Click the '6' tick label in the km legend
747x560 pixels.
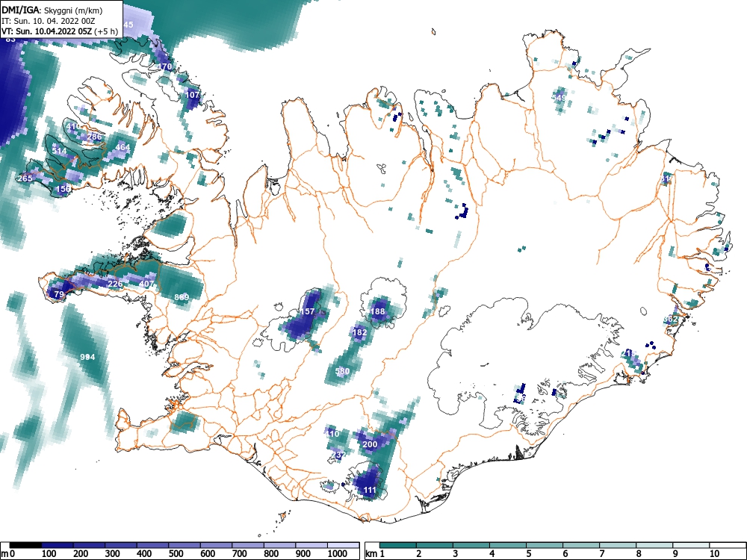coord(565,554)
